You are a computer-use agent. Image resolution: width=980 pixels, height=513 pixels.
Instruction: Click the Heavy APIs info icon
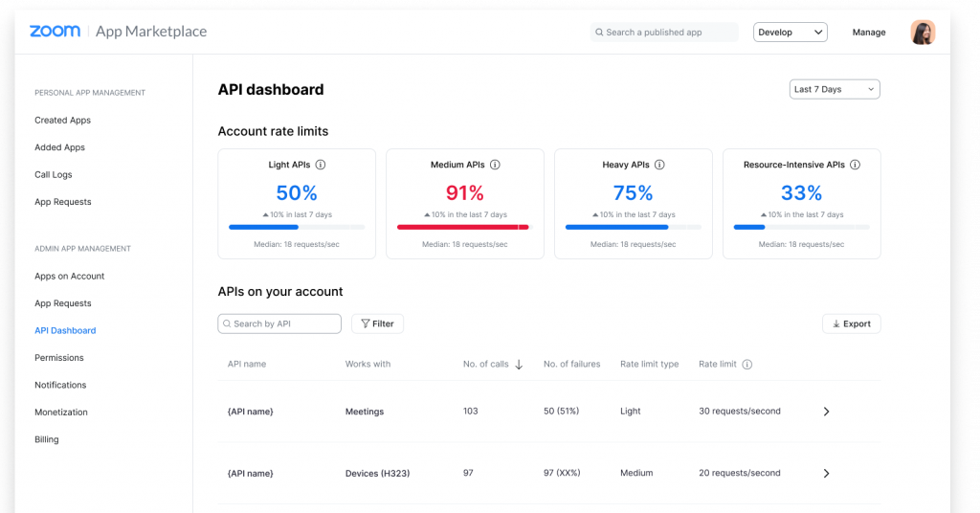(x=659, y=166)
